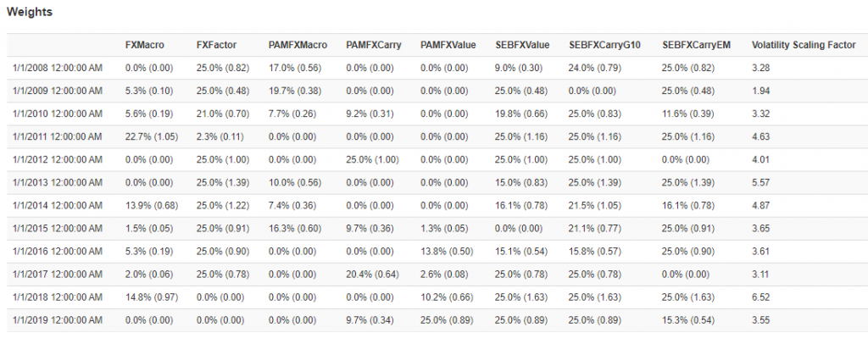
Task: Select the 1/1/2011 12:00:00 AM row date
Action: click(x=58, y=136)
